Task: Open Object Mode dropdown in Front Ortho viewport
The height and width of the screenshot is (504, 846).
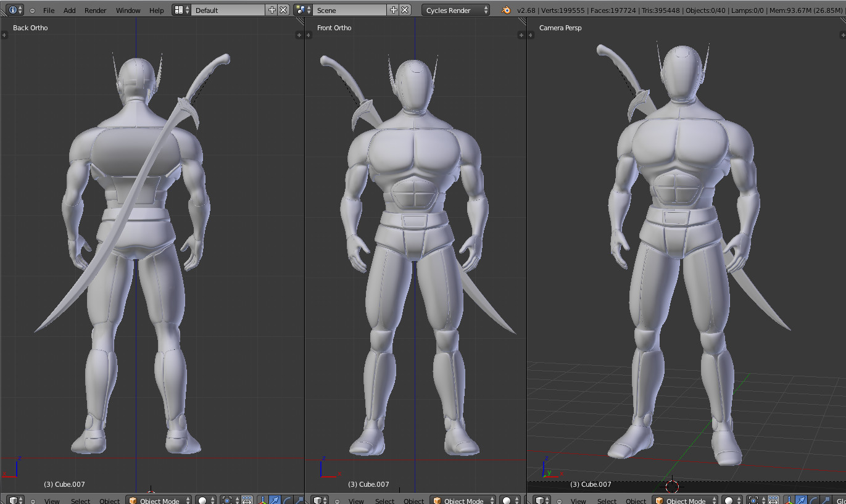Action: (463, 500)
